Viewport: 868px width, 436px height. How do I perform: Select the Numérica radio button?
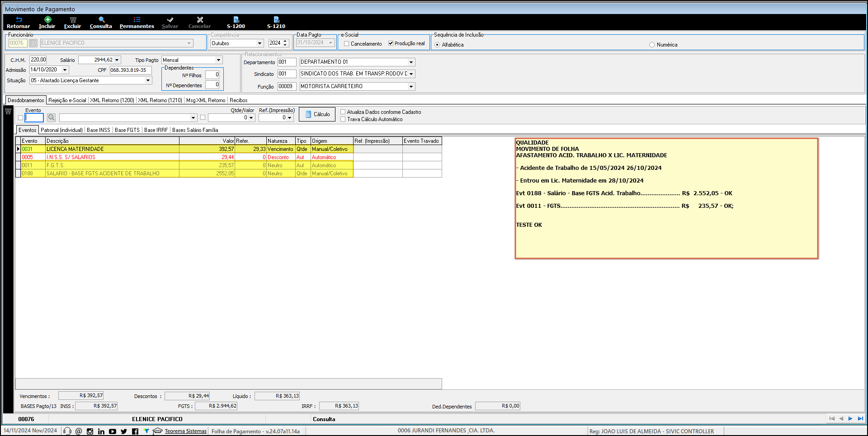[651, 45]
